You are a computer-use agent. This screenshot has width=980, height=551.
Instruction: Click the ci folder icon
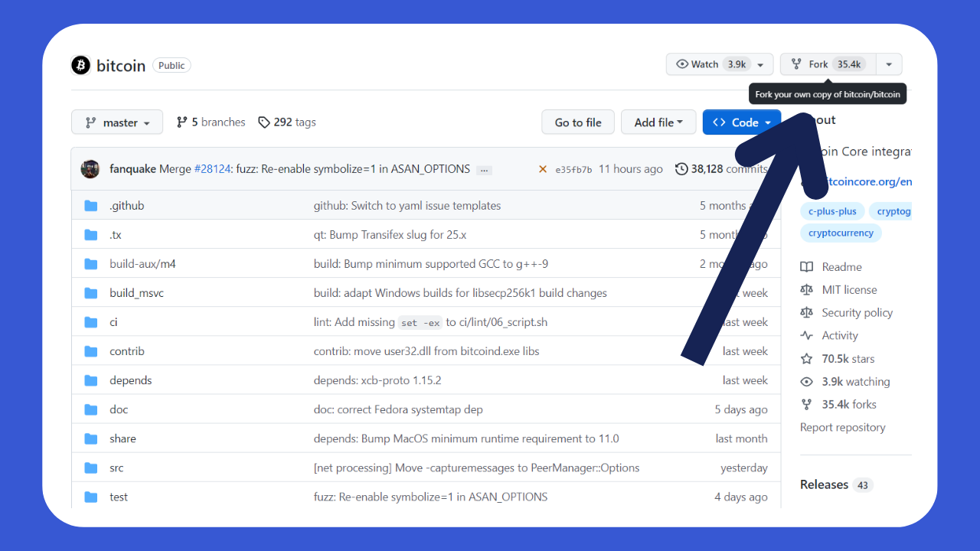[x=91, y=322]
